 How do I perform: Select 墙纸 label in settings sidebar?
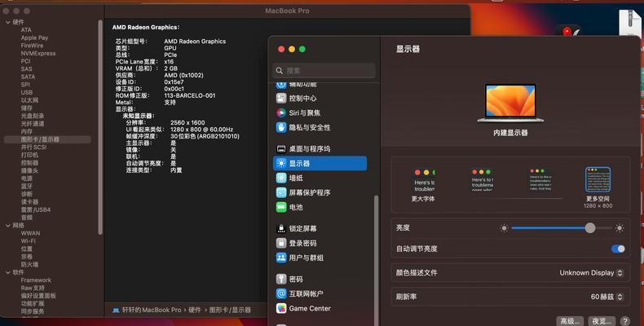coord(296,178)
